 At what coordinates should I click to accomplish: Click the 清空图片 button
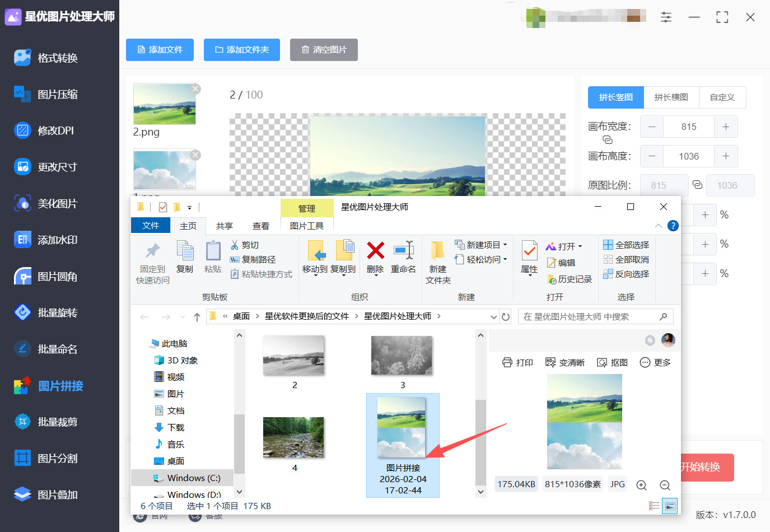pyautogui.click(x=324, y=50)
